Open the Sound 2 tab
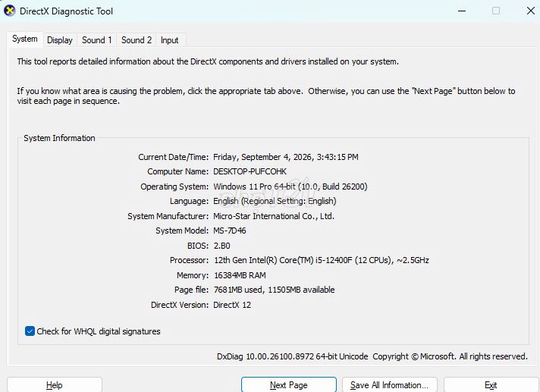The image size is (540, 392). 137,40
